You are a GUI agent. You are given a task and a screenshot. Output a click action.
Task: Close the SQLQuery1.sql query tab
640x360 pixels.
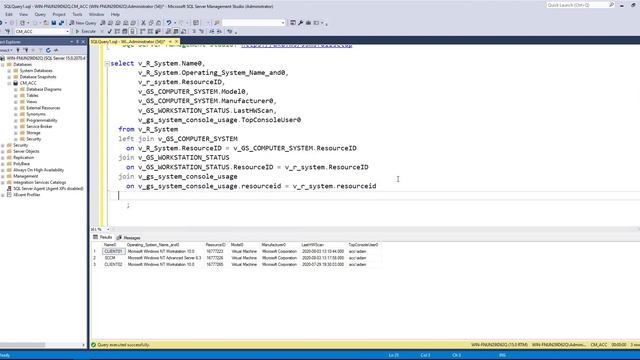(177, 42)
